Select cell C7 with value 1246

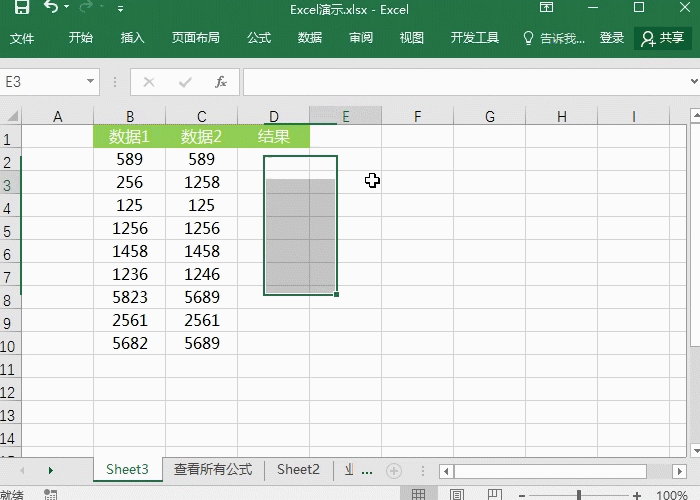(x=201, y=274)
